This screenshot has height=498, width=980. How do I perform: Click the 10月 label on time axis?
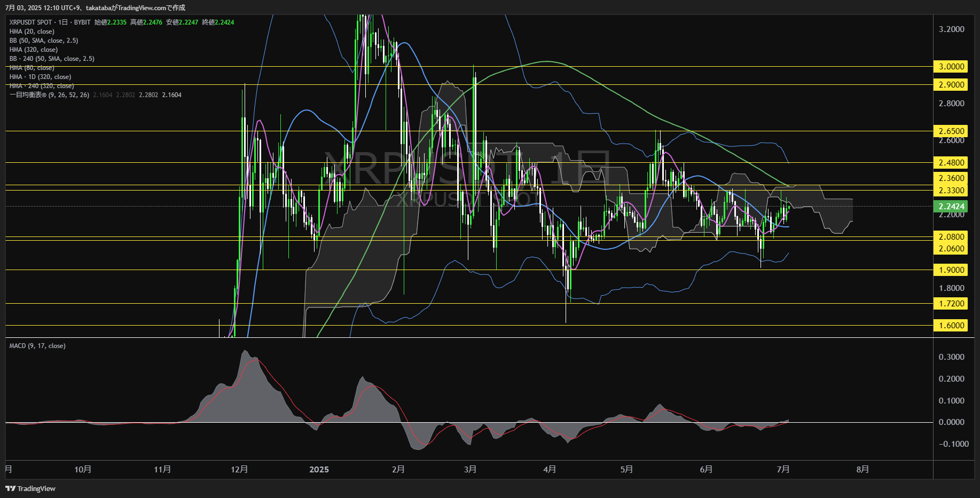pos(83,470)
